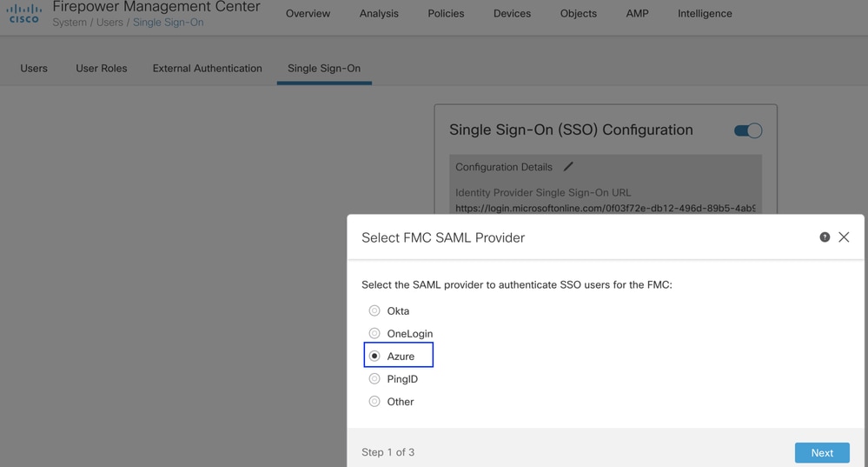Viewport: 868px width, 467px height.
Task: Switch to the User Roles tab
Action: tap(102, 68)
